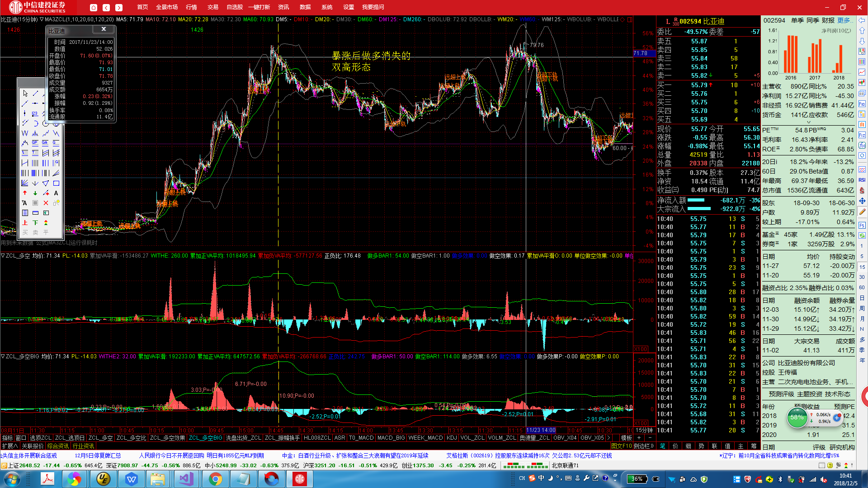Switch quote panel to 笔 view
Image resolution: width=868 pixels, height=488 pixels.
pos(662,446)
